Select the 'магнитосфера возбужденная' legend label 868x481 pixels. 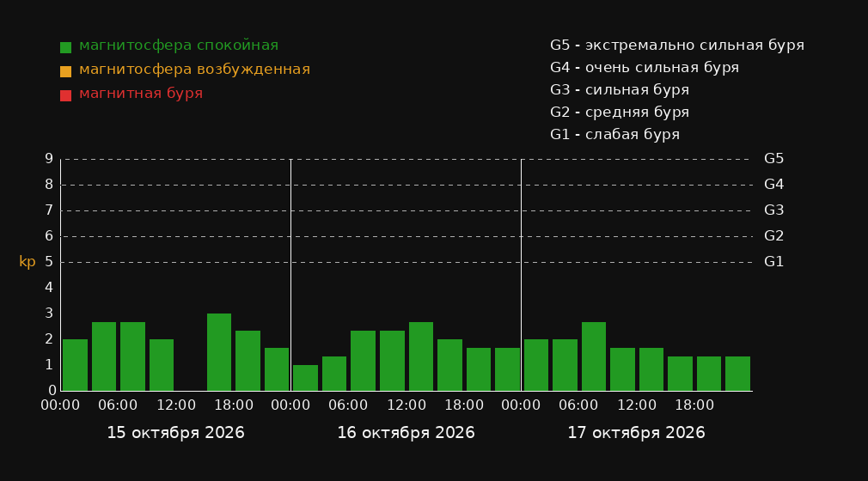194,70
